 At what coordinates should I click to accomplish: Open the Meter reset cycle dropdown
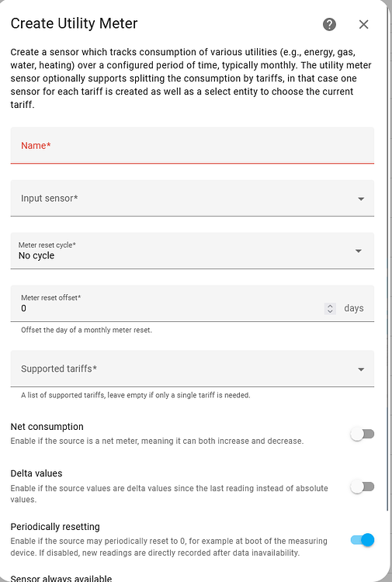click(x=192, y=251)
